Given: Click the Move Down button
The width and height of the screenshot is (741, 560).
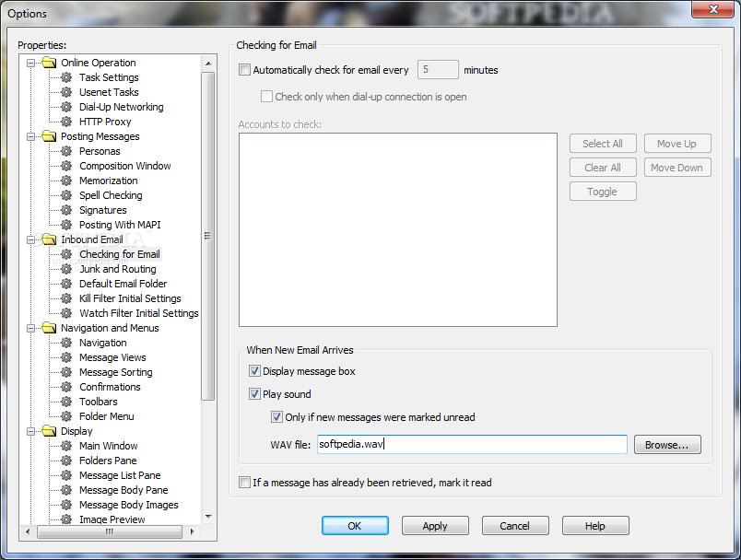Looking at the screenshot, I should click(677, 168).
